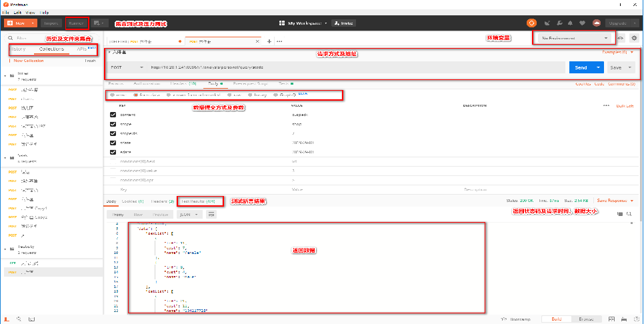Open the wrench settings icon in header
This screenshot has height=324, width=644.
tap(559, 23)
